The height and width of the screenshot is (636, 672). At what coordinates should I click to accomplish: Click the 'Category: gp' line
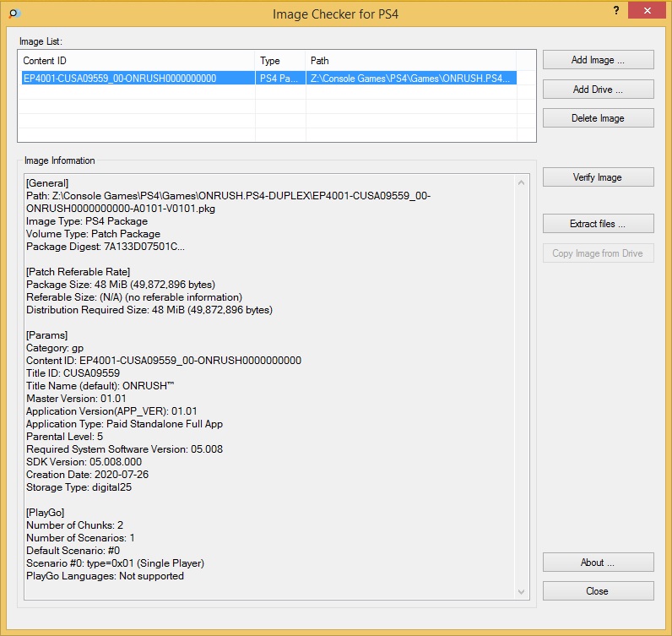tap(55, 348)
